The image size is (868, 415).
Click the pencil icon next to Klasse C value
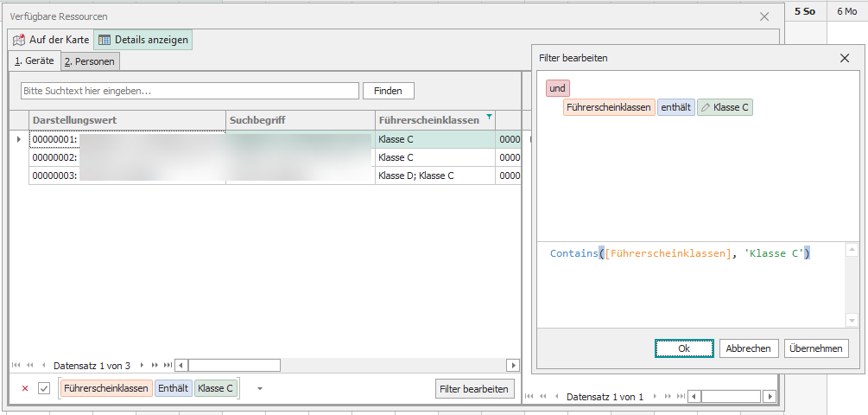tap(706, 107)
